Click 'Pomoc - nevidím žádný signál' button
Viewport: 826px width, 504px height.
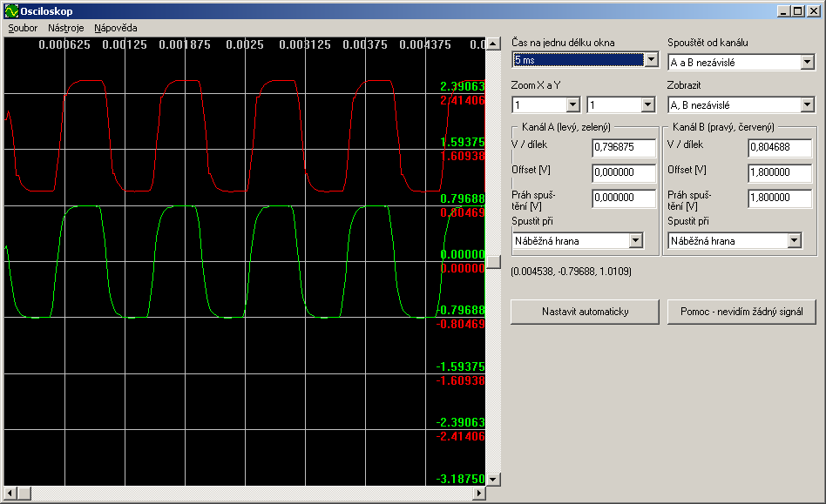742,312
